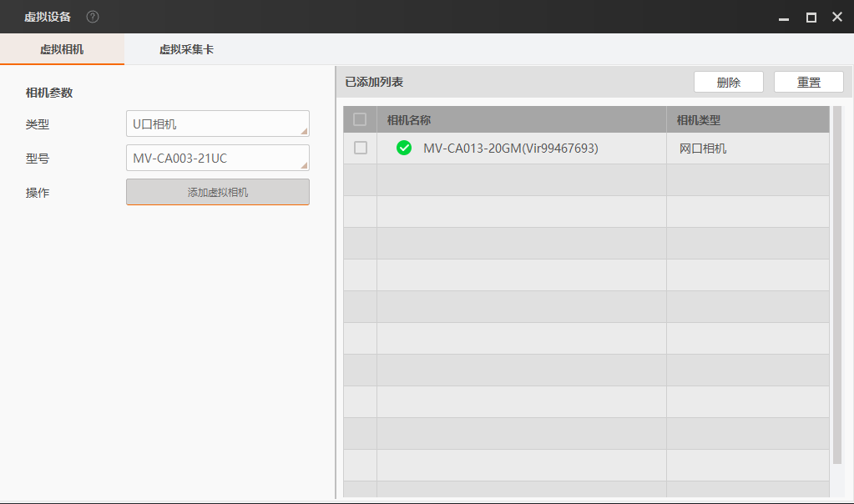
Task: Expand the 类型 dropdown showing U口相机
Action: click(x=218, y=123)
